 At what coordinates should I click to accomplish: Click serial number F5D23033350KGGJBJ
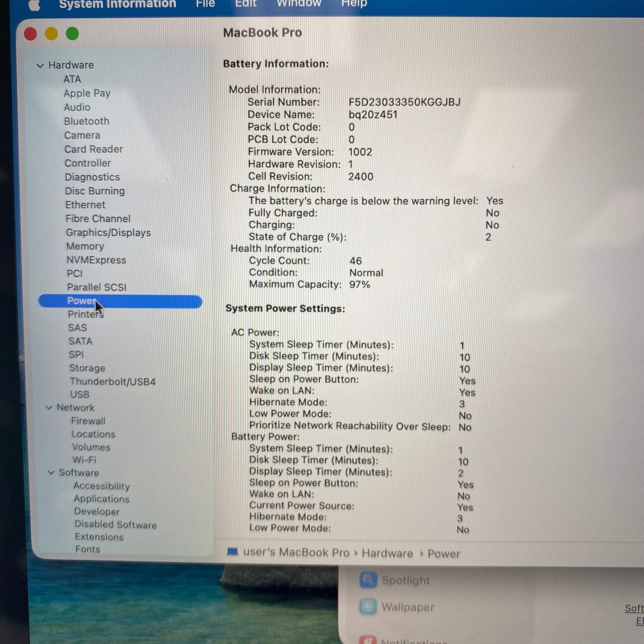coord(405,102)
